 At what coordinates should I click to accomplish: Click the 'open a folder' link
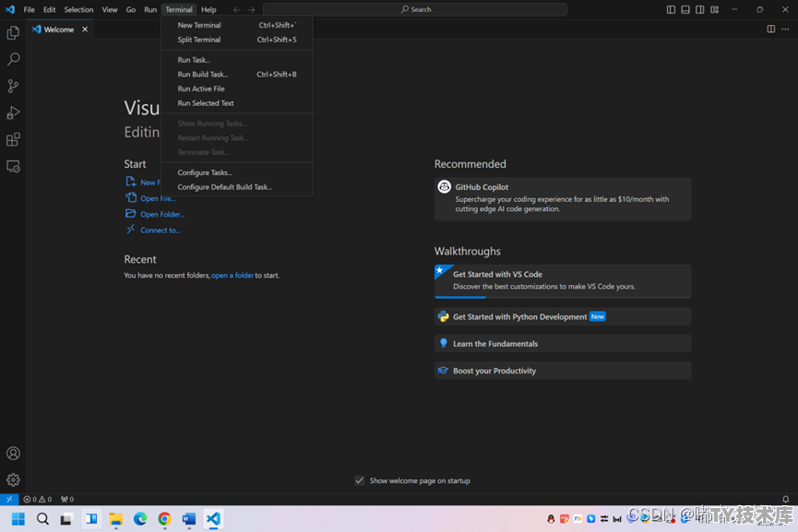pyautogui.click(x=232, y=275)
